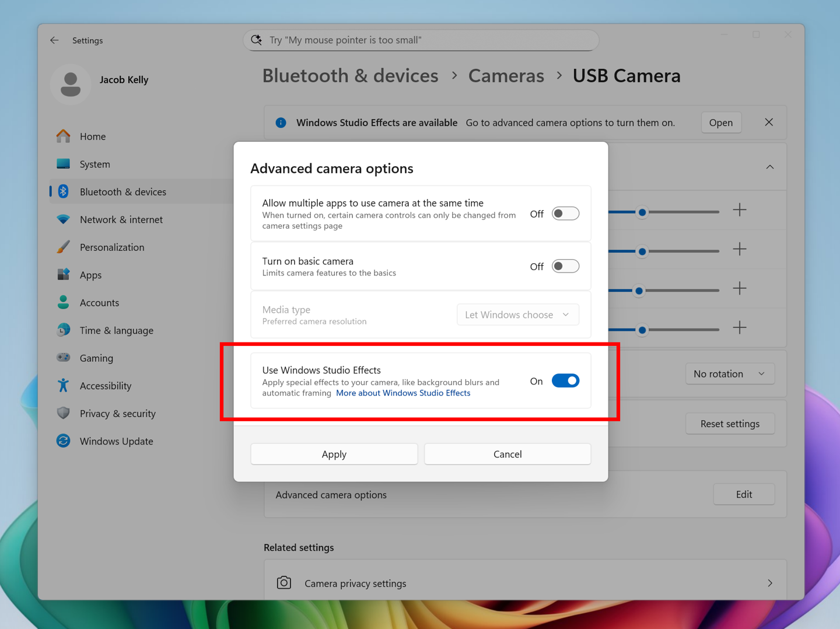Open the No rotation dropdown
The width and height of the screenshot is (840, 629).
coord(730,373)
